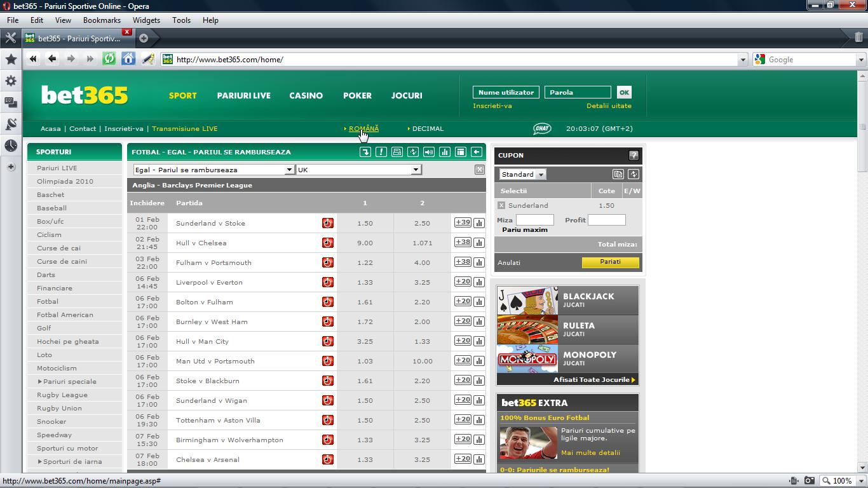Click the copy coupon icon
Viewport: 868px width, 488px height.
coord(618,174)
